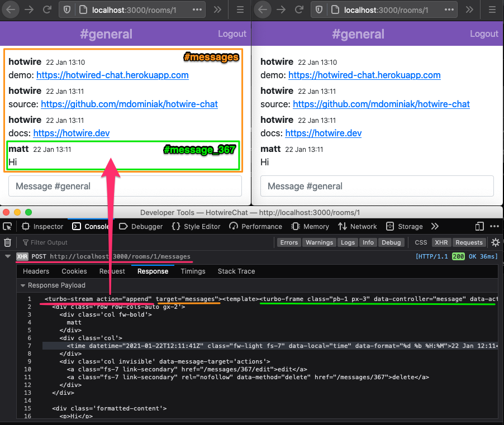Open the Style Editor panel
Screen dimensions: 504x425
coord(196,227)
